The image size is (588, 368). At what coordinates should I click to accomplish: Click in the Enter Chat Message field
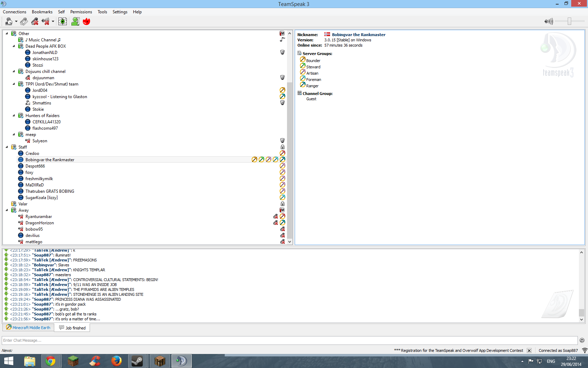tap(290, 340)
